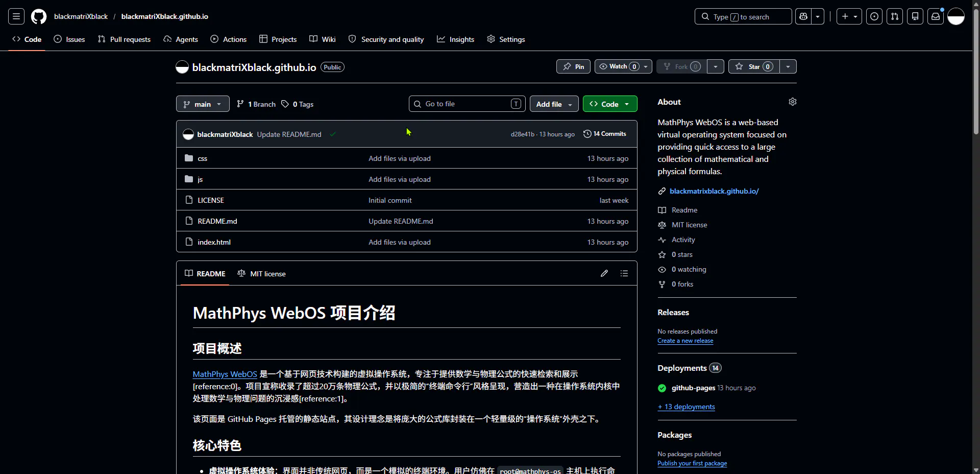The height and width of the screenshot is (474, 980).
Task: Expand the Add file dropdown
Action: coord(554,104)
